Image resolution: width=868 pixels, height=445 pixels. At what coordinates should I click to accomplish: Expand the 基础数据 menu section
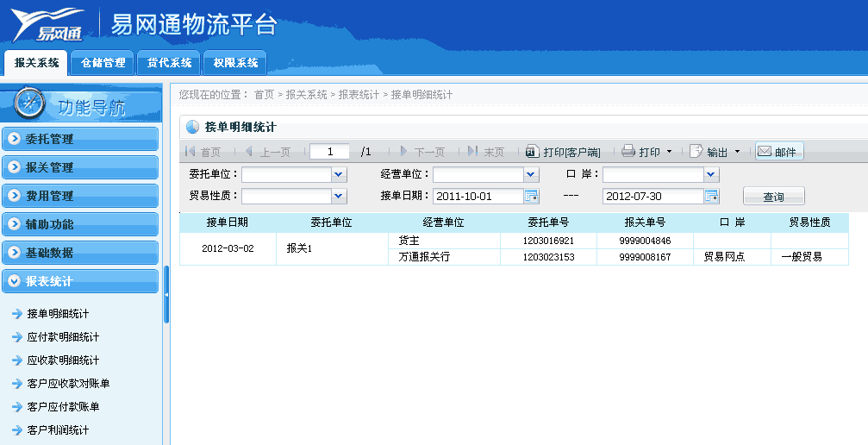pos(80,253)
